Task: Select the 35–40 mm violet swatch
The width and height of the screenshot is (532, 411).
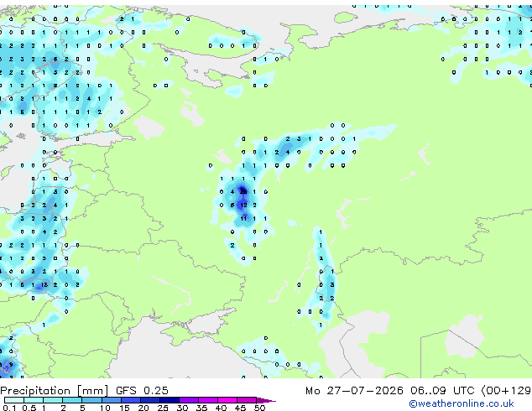Action: [x=207, y=400]
